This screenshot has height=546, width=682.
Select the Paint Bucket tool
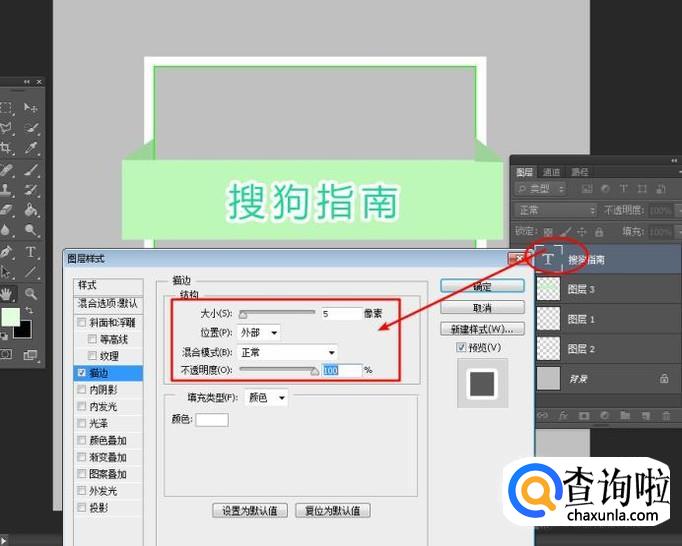[x=30, y=210]
